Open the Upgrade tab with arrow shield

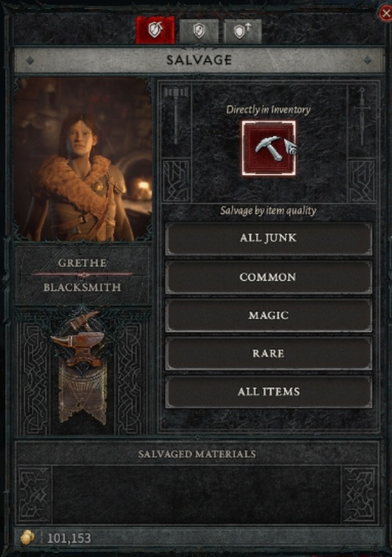click(243, 31)
